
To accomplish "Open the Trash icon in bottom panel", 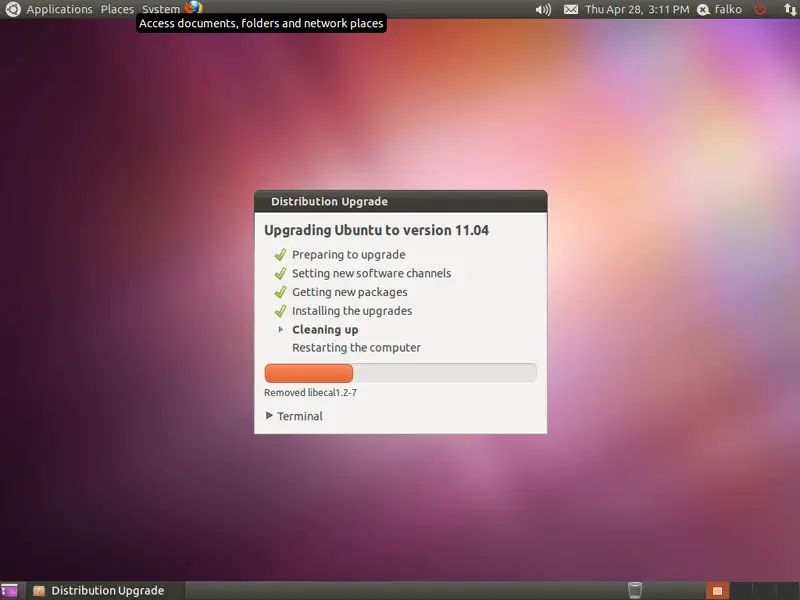I will [635, 590].
